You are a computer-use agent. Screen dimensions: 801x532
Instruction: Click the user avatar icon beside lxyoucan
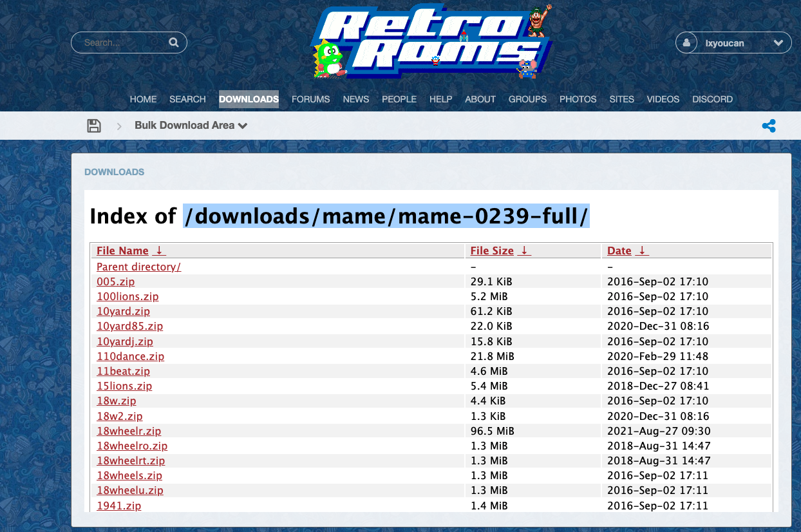(x=687, y=43)
